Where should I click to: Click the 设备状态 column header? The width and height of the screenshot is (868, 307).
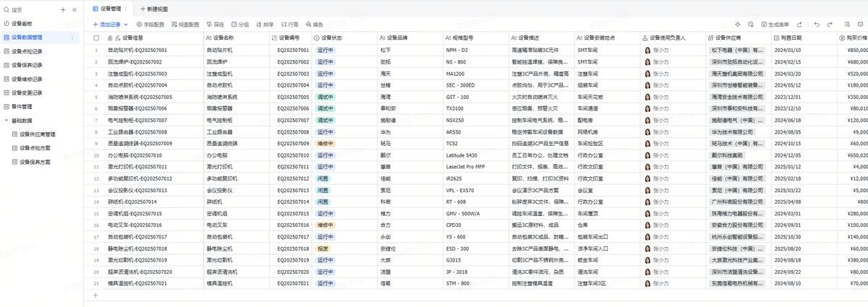point(344,37)
